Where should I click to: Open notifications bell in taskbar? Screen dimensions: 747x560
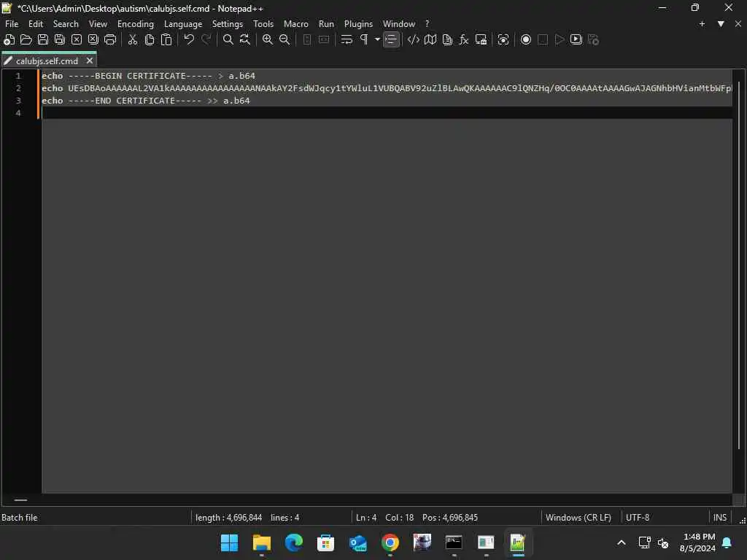coord(727,542)
